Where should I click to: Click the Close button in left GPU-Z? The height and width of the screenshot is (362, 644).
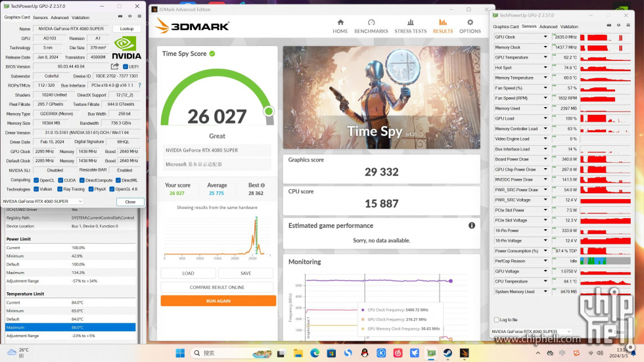click(130, 202)
